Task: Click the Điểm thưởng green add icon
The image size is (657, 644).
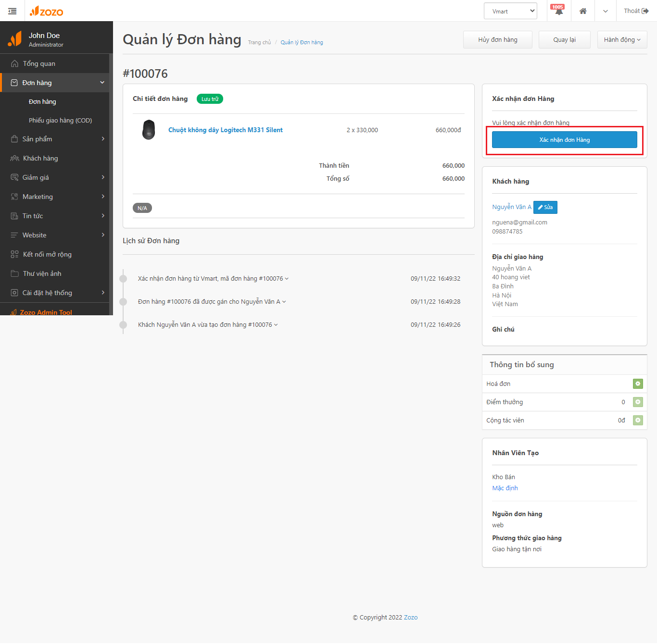Action: [638, 402]
